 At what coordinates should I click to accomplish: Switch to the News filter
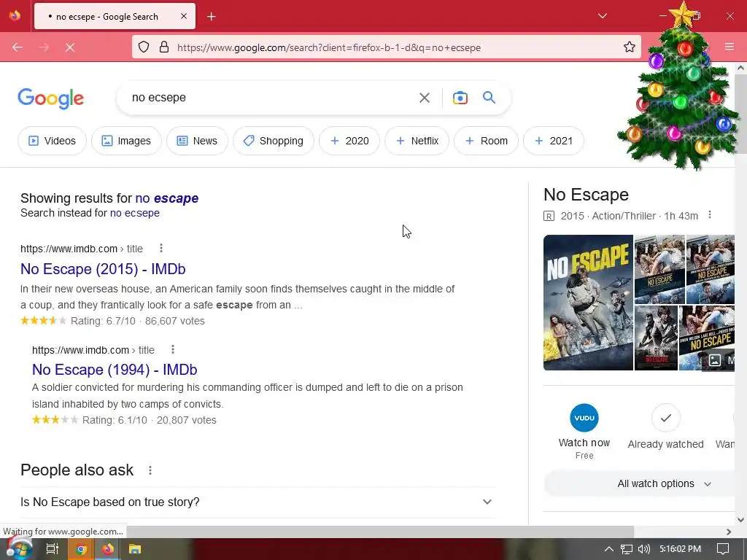point(197,141)
